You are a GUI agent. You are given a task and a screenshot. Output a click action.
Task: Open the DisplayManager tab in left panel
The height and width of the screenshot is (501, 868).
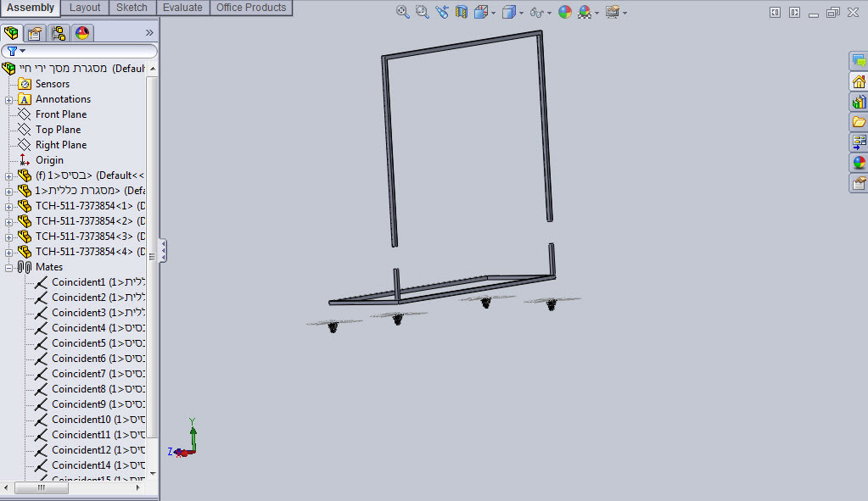pos(82,33)
